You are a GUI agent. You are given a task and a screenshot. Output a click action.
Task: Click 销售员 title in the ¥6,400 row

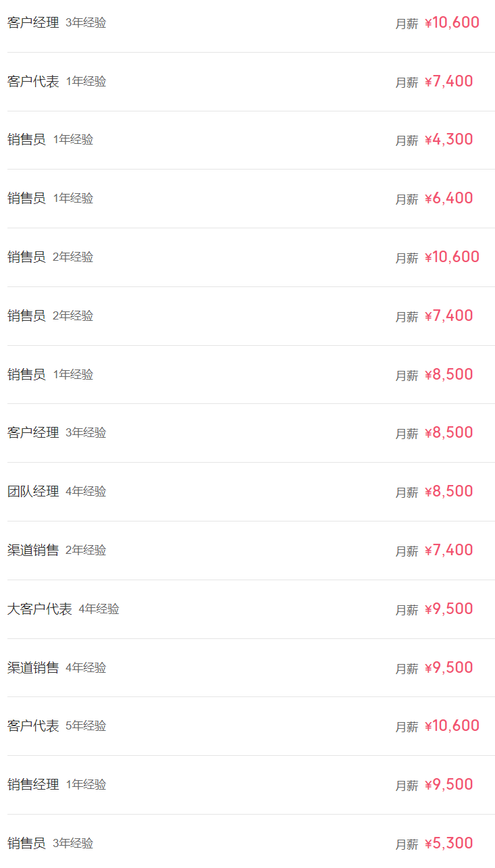[x=26, y=199]
